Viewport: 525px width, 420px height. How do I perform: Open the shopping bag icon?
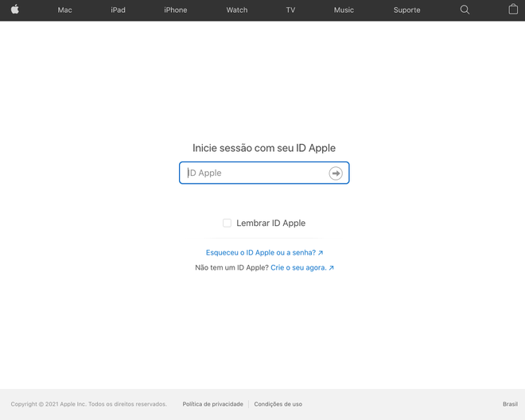(x=513, y=10)
